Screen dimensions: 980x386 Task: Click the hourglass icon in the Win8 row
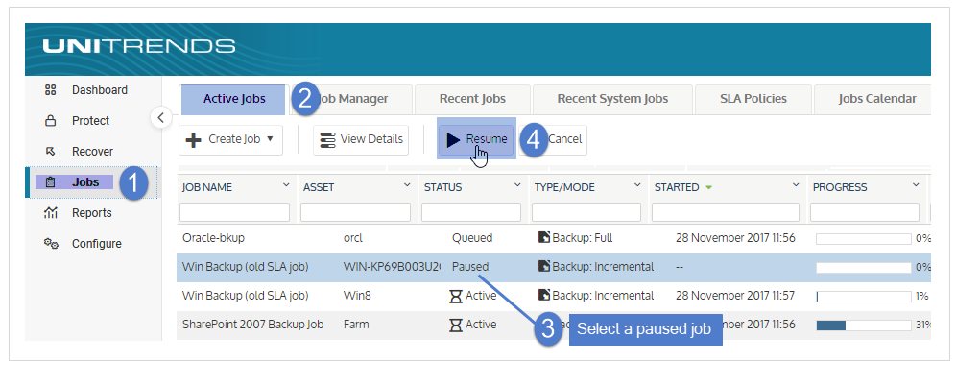pos(456,296)
